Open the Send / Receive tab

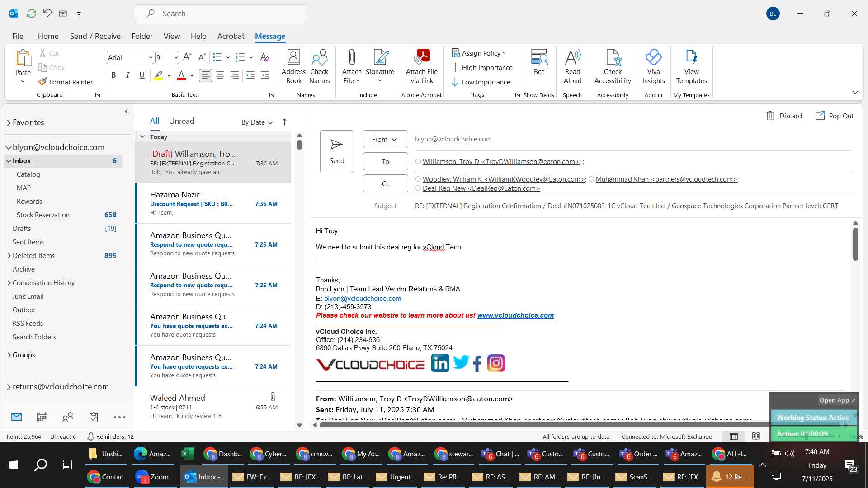tap(95, 36)
